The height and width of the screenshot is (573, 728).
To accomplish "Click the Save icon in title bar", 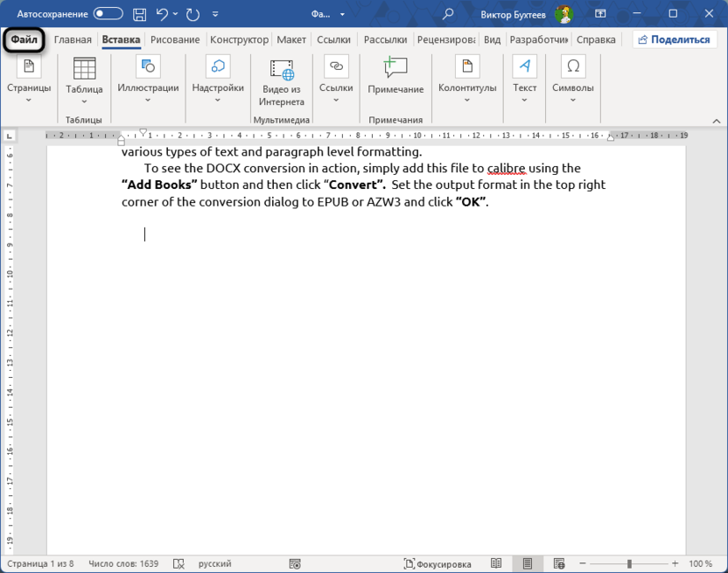I will tap(140, 14).
